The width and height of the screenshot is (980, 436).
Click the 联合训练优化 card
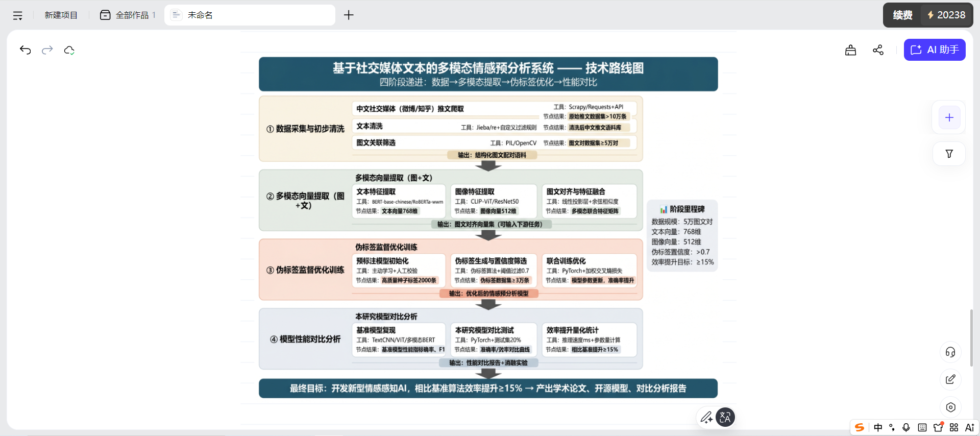590,271
